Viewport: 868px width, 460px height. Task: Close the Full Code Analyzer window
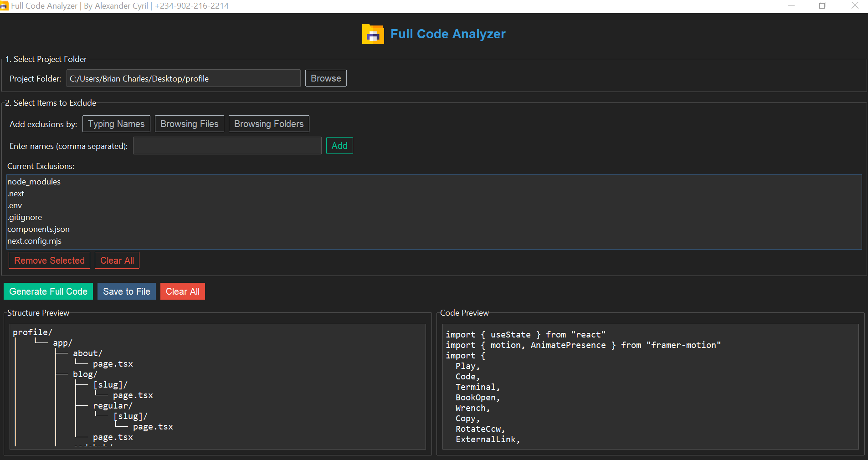click(x=855, y=6)
